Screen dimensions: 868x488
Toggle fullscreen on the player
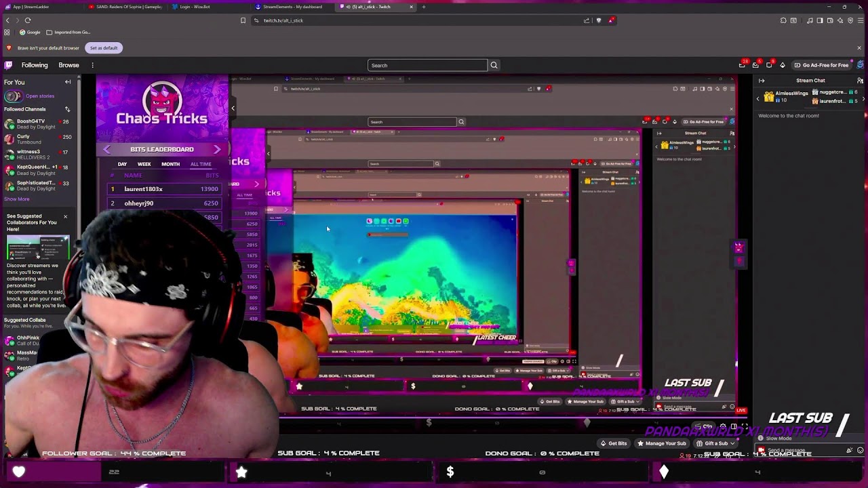pyautogui.click(x=745, y=426)
